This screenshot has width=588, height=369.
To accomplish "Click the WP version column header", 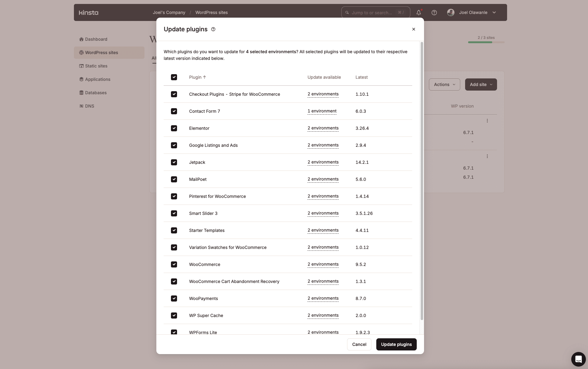I will (462, 106).
